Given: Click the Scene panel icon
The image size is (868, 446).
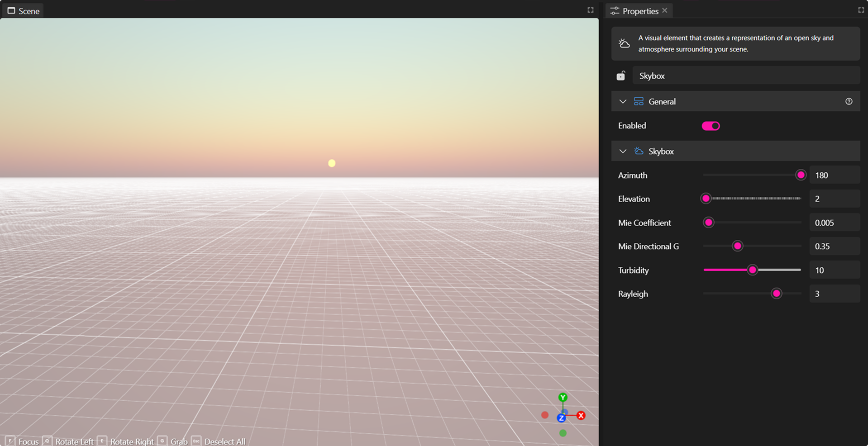Looking at the screenshot, I should coord(12,10).
